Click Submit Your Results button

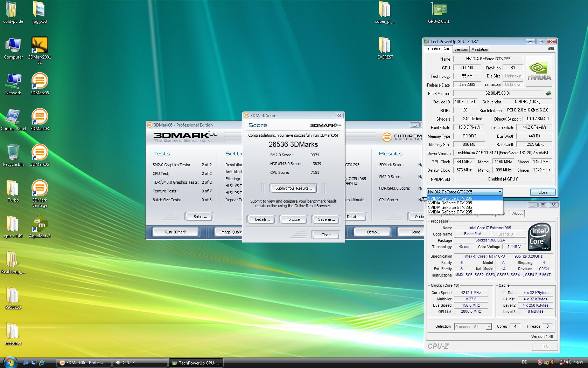click(x=293, y=188)
